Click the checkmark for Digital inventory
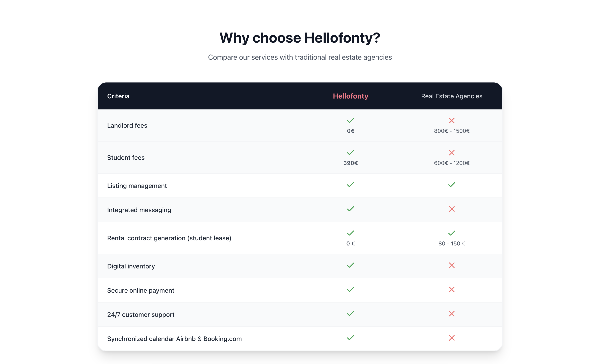Screen dimensions: 600x364 (350, 265)
